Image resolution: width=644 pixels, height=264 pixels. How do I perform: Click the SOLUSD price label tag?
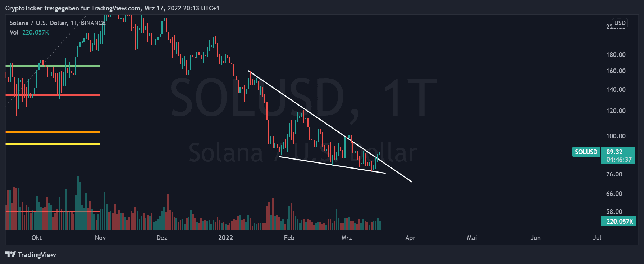[586, 152]
